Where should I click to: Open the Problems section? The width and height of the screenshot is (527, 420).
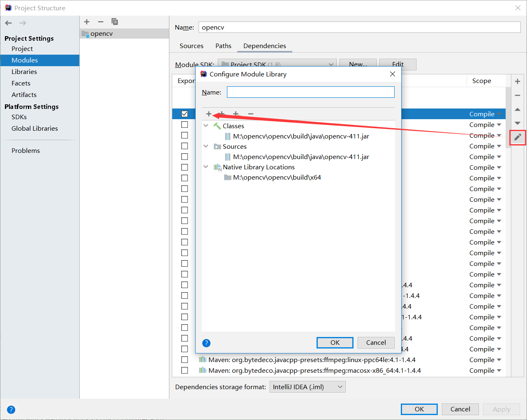(x=25, y=150)
